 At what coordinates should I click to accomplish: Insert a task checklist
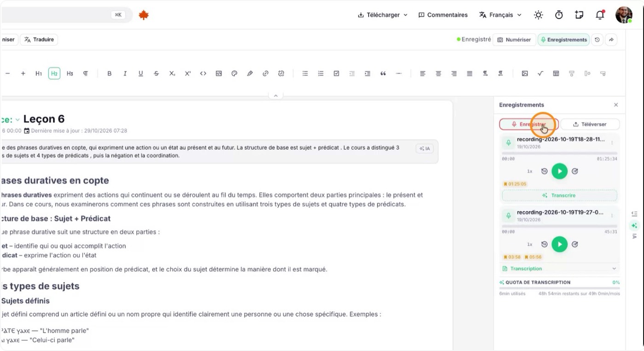click(x=336, y=73)
